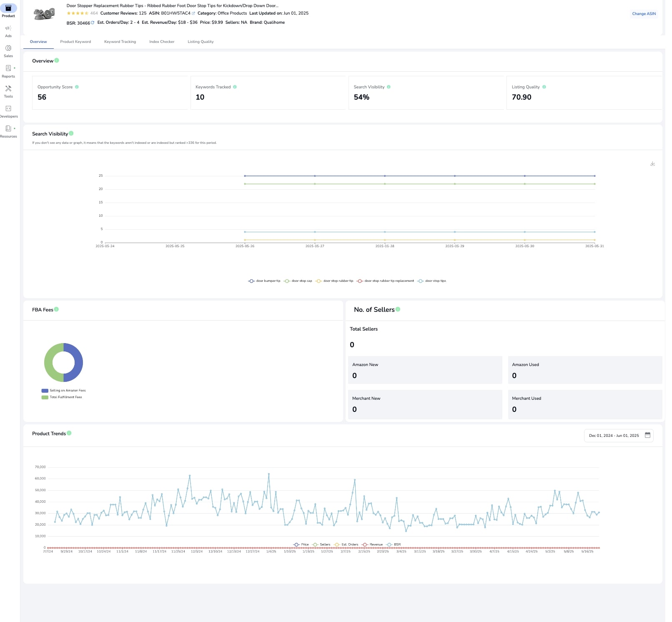Click info icon next to Overview heading

(57, 60)
